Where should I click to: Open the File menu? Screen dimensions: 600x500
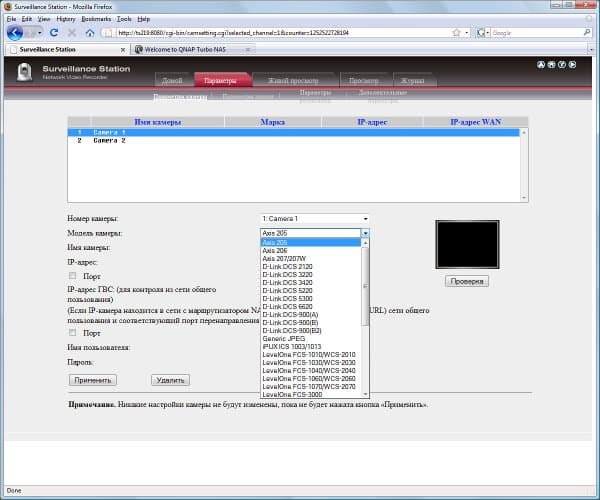(11, 19)
